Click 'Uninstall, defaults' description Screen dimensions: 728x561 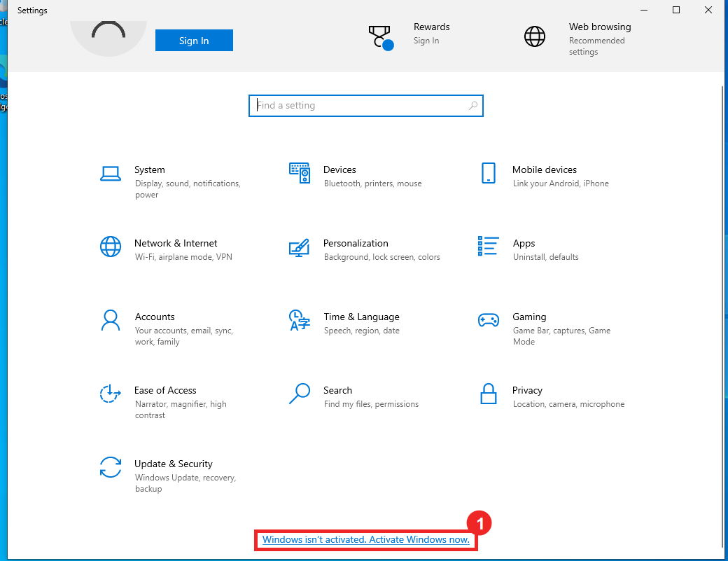click(x=545, y=257)
